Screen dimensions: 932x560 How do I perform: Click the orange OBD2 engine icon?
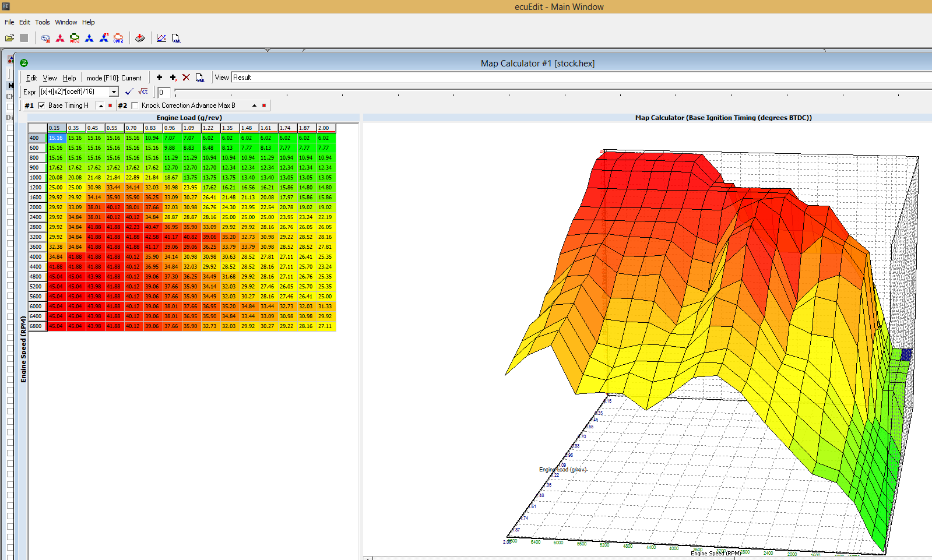tap(118, 38)
